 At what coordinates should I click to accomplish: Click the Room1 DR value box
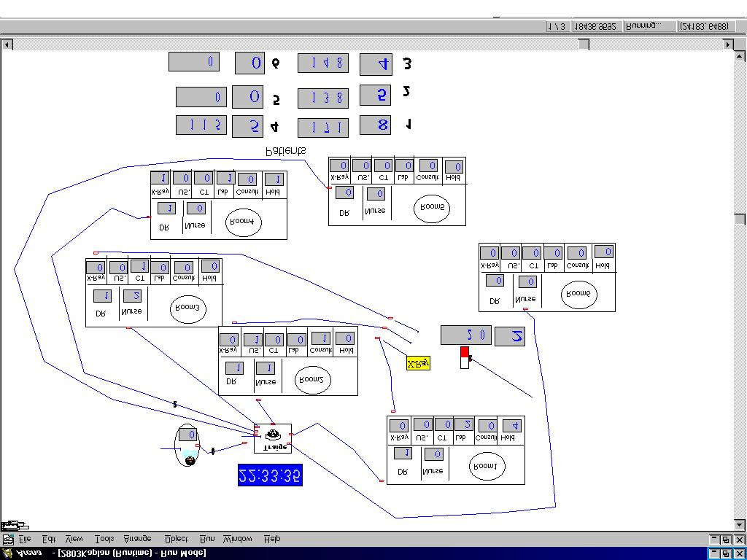pyautogui.click(x=403, y=453)
